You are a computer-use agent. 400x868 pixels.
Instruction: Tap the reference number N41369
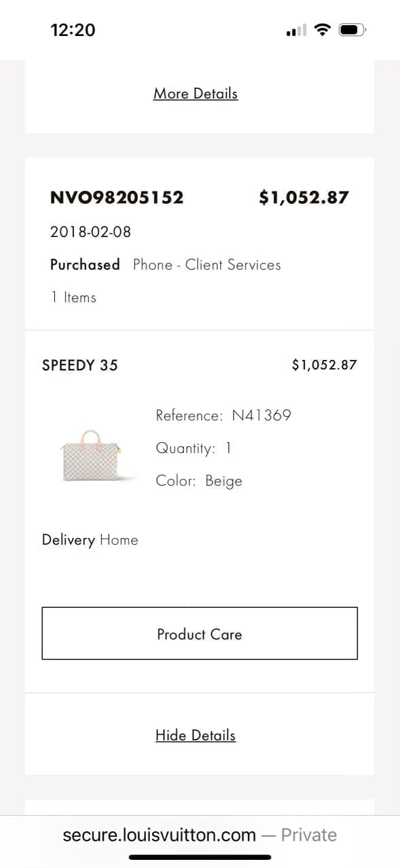pos(261,415)
